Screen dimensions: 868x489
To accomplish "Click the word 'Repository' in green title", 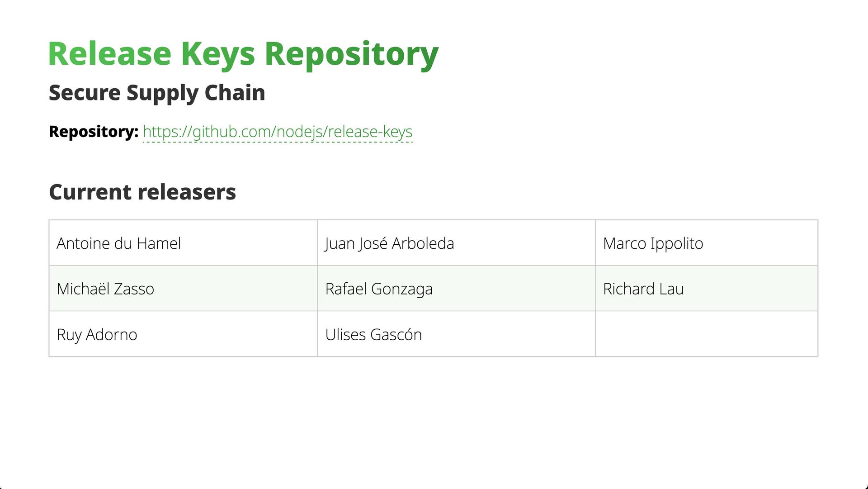I will (351, 54).
